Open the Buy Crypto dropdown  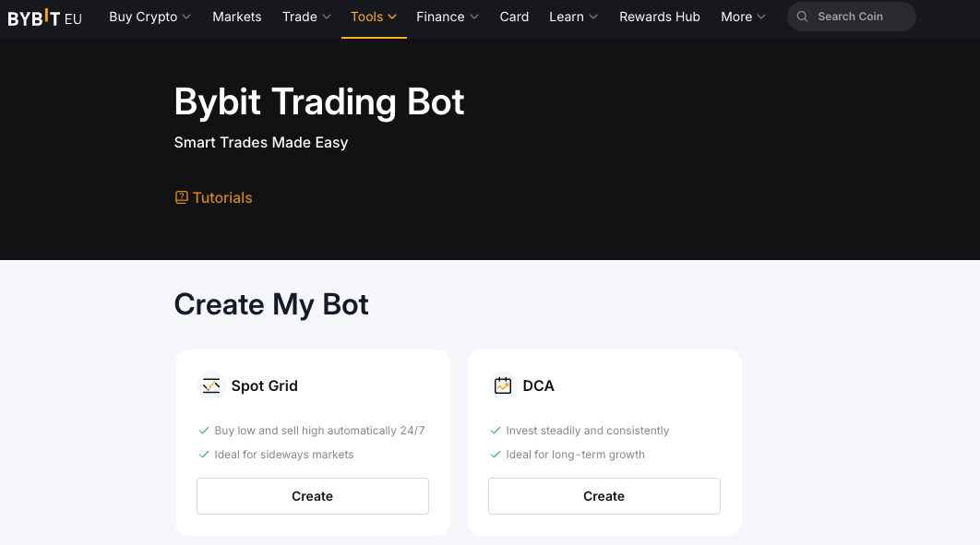pyautogui.click(x=149, y=17)
